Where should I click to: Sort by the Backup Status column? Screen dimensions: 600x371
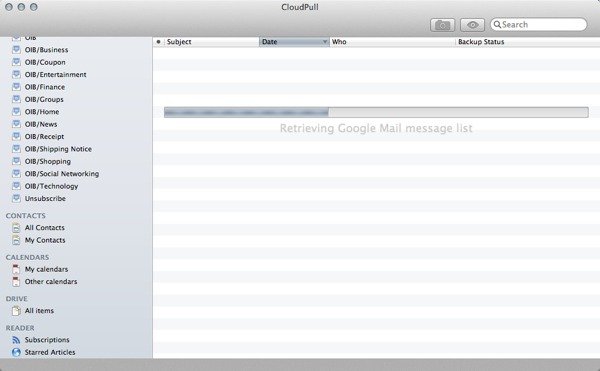point(528,42)
